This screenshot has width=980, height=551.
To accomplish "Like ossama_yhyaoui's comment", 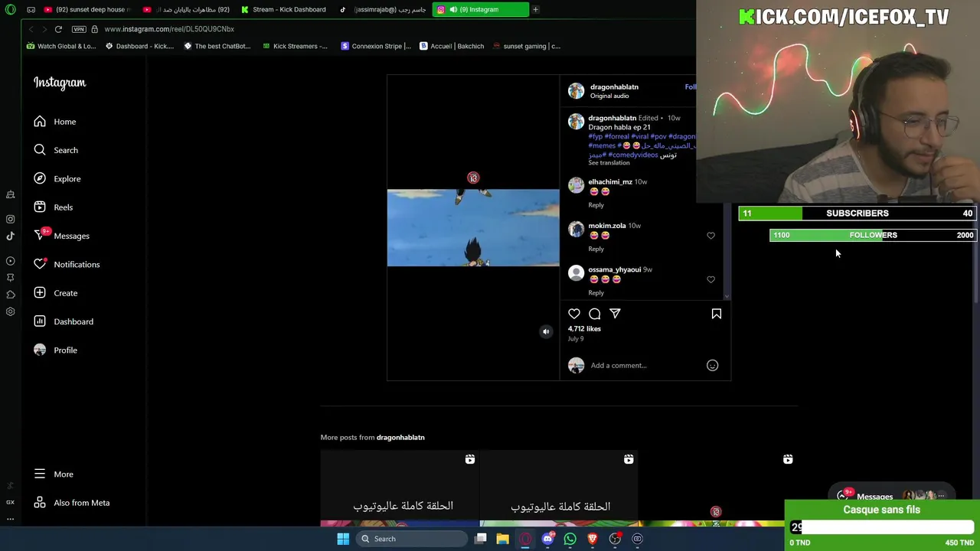I will (x=710, y=279).
